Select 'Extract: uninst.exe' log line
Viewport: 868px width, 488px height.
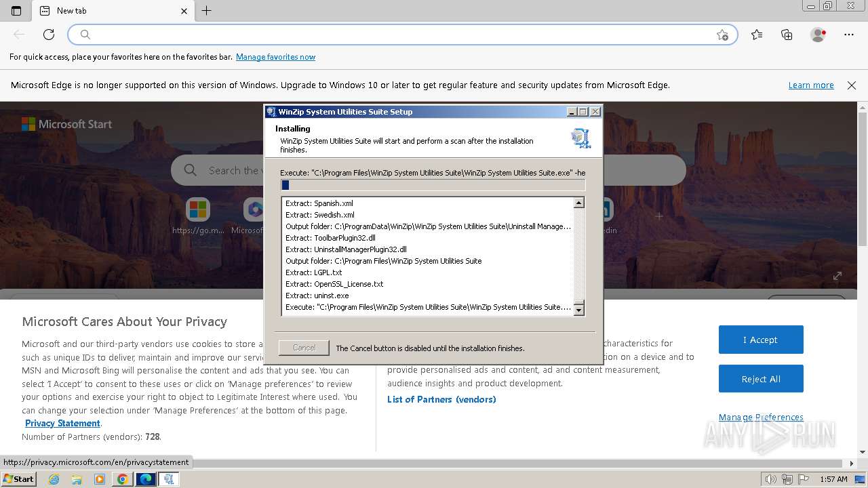click(x=317, y=296)
